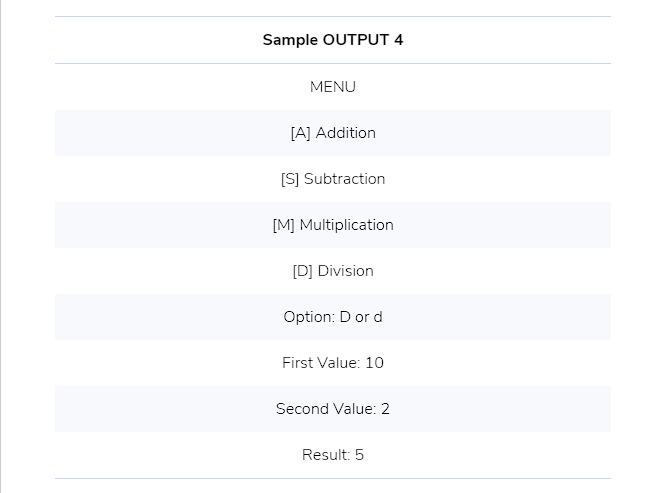Click the [D] bracket label
The image size is (653, 493).
pyautogui.click(x=303, y=271)
